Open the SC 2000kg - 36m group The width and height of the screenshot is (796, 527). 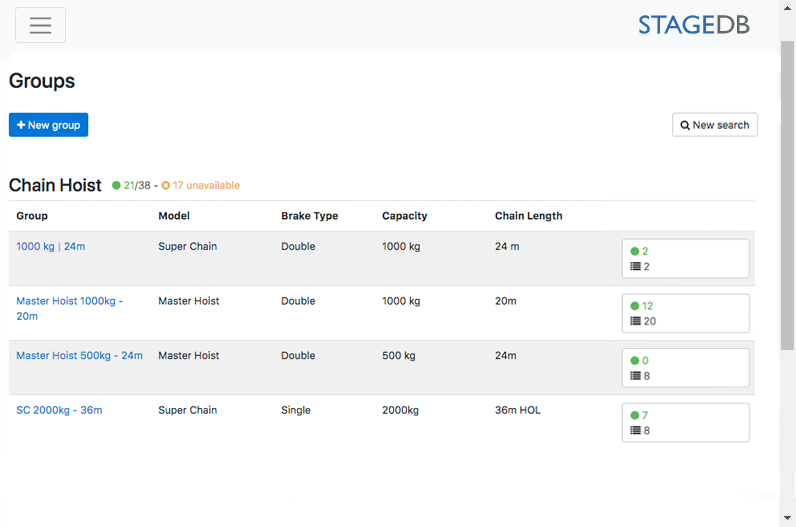59,410
